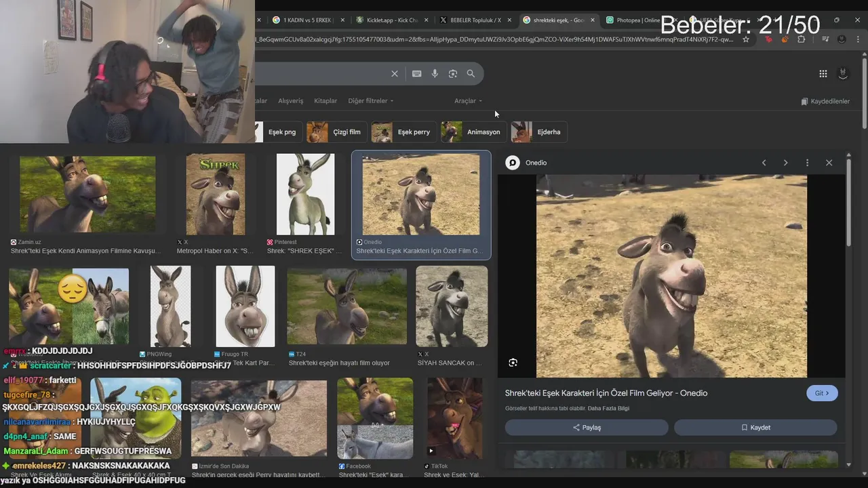
Task: Click the red extension icon in toolbar
Action: (768, 39)
